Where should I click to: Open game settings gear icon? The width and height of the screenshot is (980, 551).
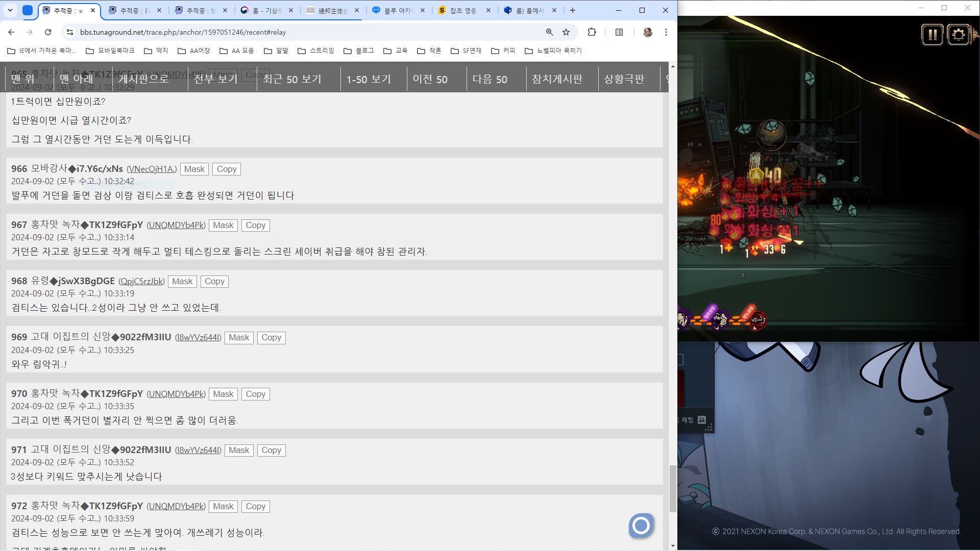(958, 35)
